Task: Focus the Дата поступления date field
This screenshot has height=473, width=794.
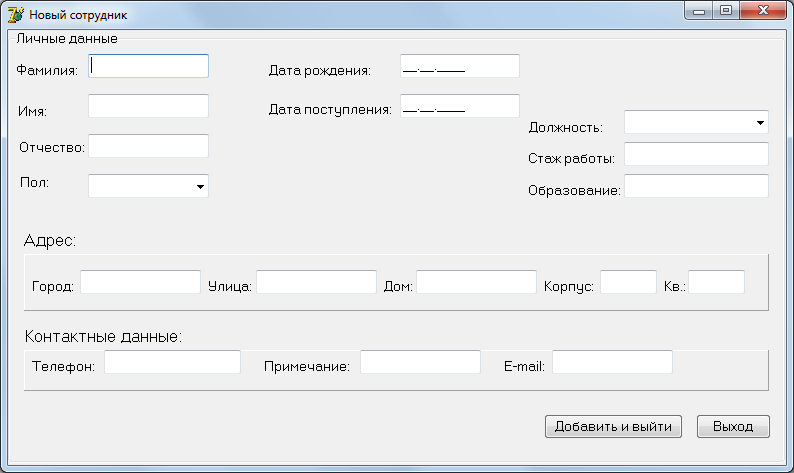Action: 459,106
